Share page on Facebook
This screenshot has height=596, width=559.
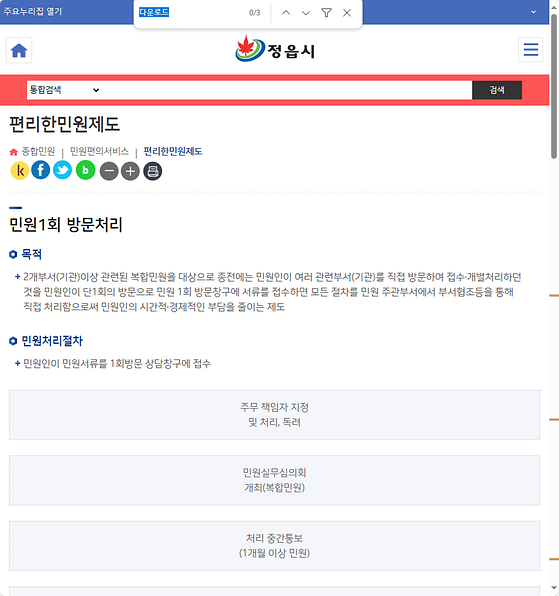point(41,170)
